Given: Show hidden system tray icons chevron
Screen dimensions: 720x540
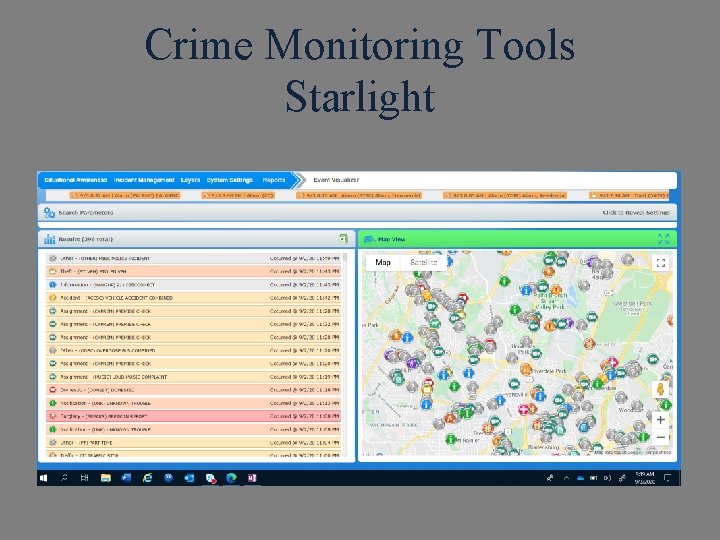Looking at the screenshot, I should click(566, 478).
